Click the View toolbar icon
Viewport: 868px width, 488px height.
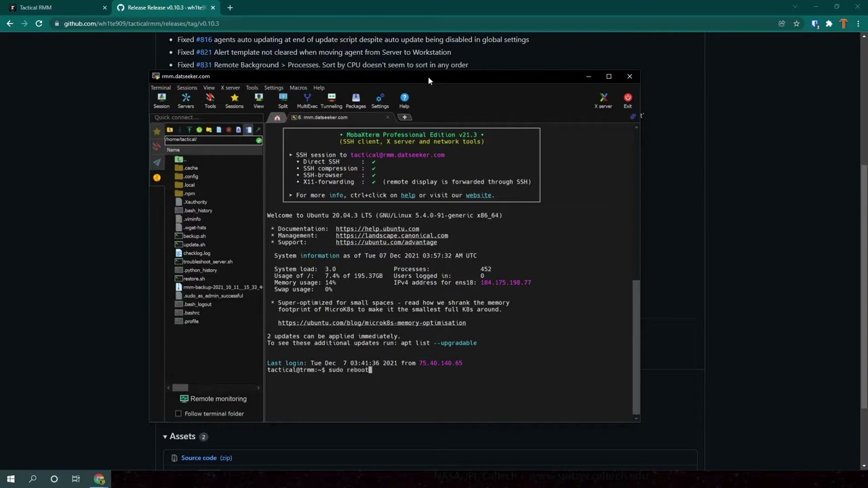click(258, 100)
